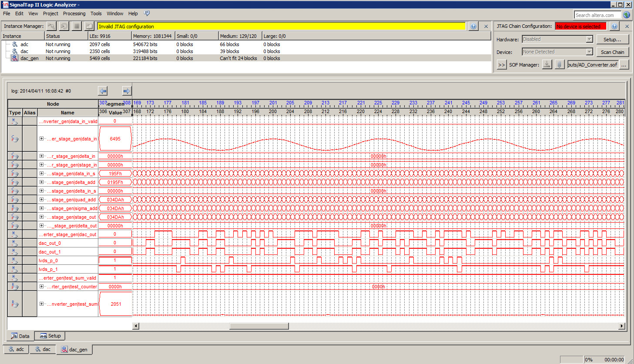Click the ... browse button for SOF file
This screenshot has width=634, height=364.
pyautogui.click(x=624, y=65)
